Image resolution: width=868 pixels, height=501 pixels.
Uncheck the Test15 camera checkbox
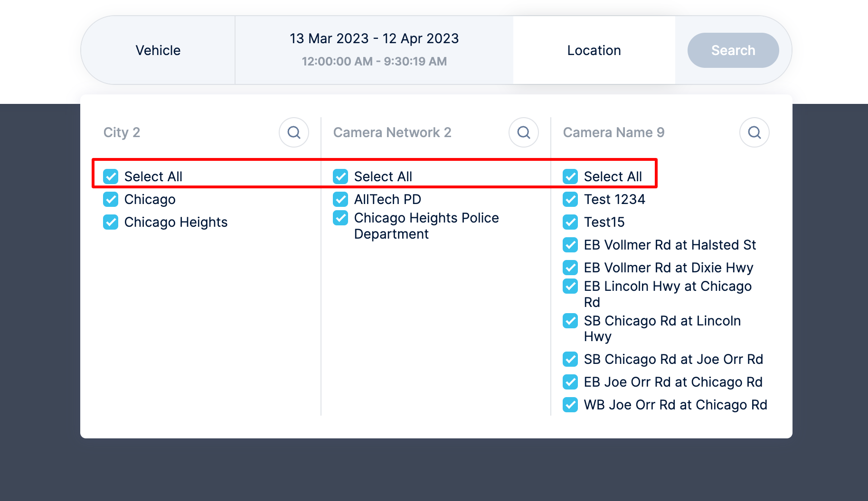(570, 222)
